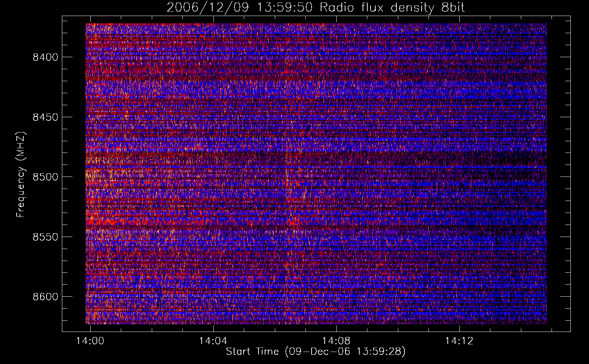Click the plot title "2006/12/09 13:59:50 Radio flux density 8bit"
The height and width of the screenshot is (364, 589).
pyautogui.click(x=316, y=8)
